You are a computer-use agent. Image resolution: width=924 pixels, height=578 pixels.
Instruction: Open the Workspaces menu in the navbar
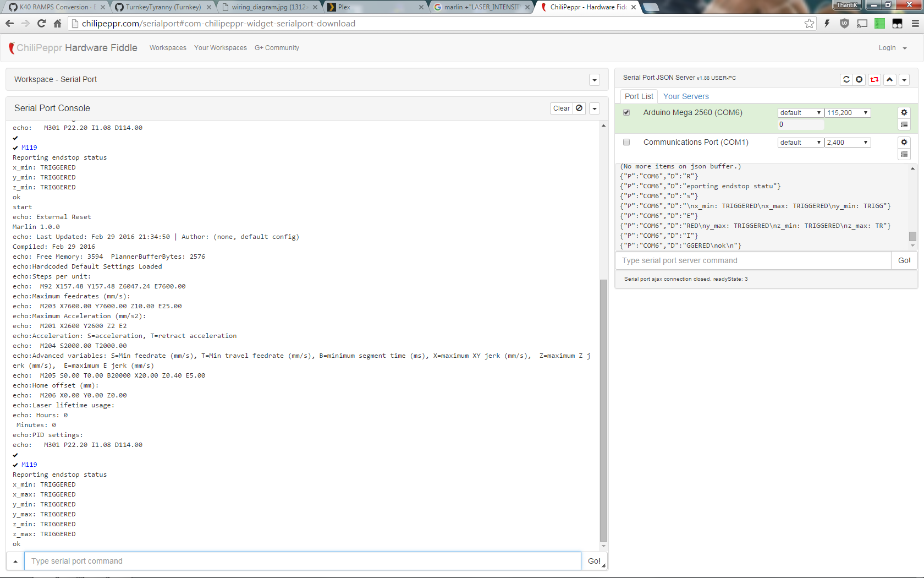(x=168, y=48)
